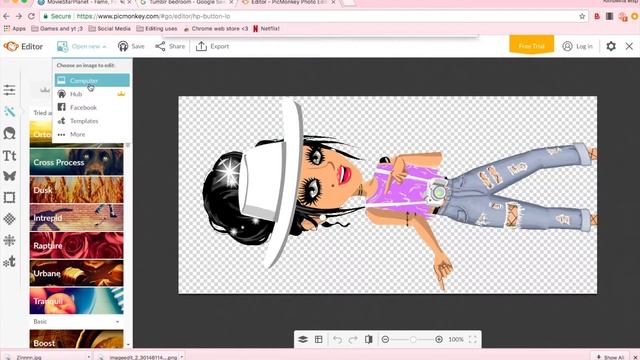Click the Export button
This screenshot has width=640, height=360.
212,47
